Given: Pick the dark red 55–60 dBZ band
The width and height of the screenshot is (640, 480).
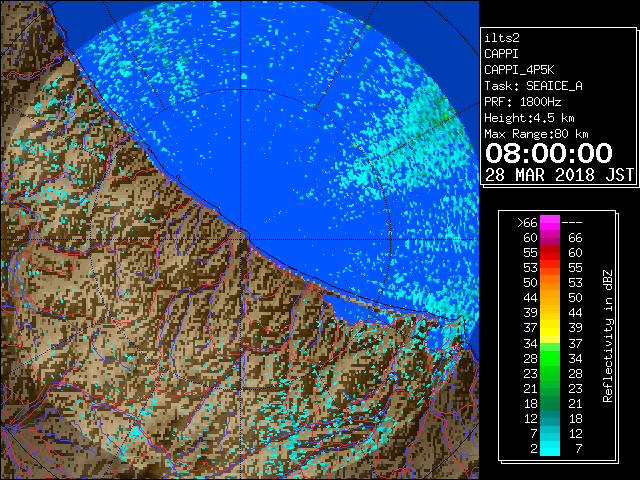Looking at the screenshot, I should [550, 253].
